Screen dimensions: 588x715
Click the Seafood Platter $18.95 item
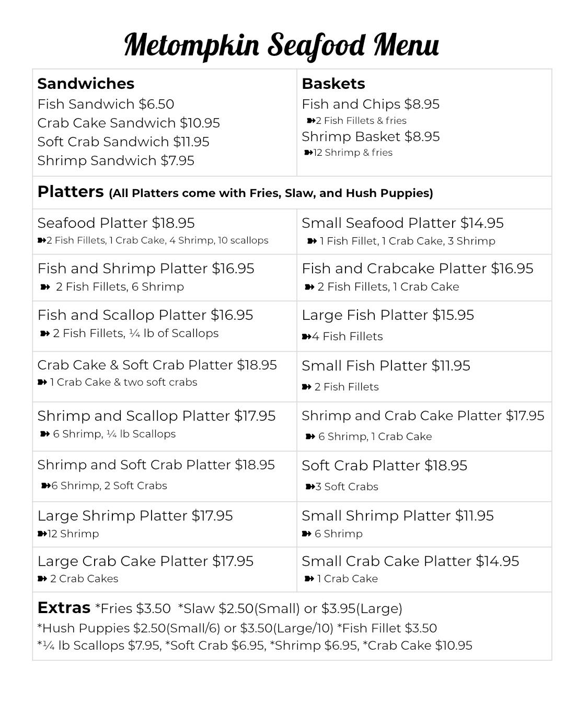tap(116, 223)
